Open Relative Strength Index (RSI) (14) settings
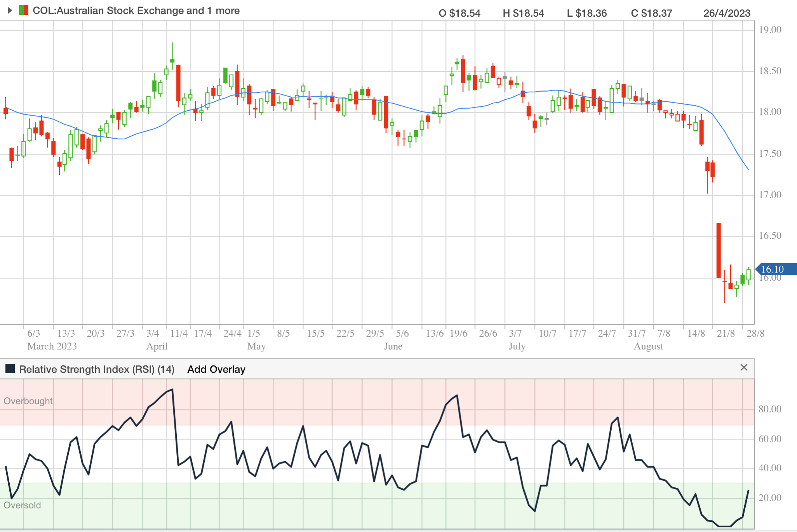The height and width of the screenshot is (532, 797). pos(97,369)
